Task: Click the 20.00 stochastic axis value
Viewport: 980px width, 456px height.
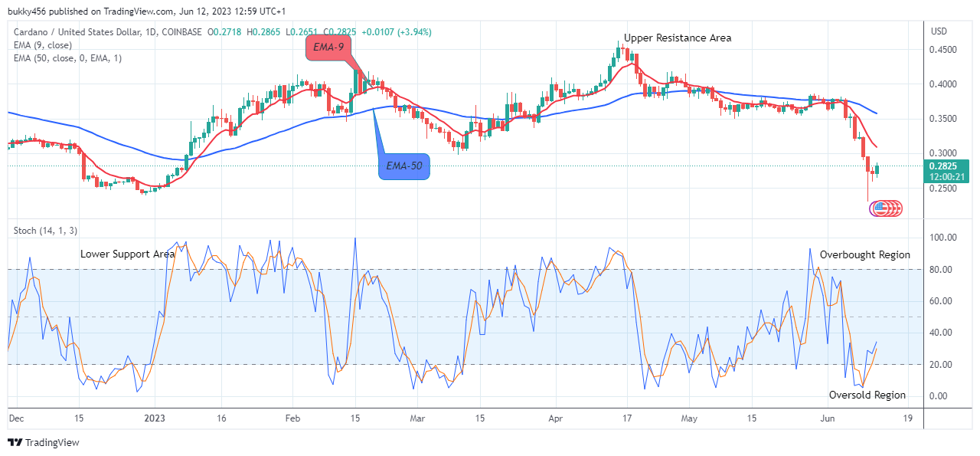Action: [941, 365]
